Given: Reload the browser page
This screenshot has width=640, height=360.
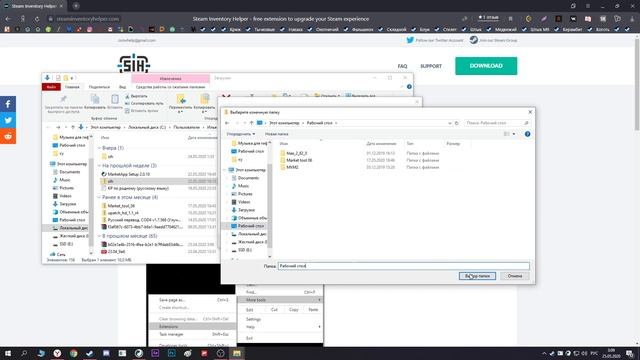Looking at the screenshot, I should tap(37, 19).
